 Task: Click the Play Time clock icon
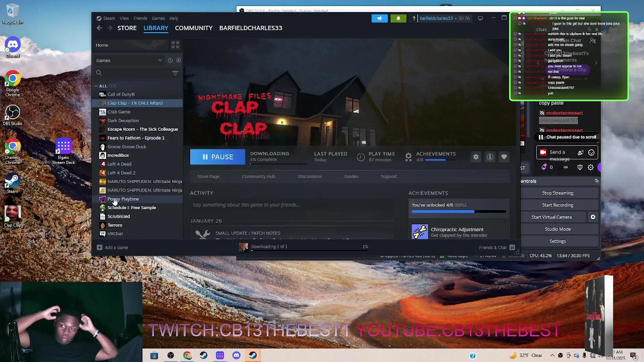coord(361,157)
